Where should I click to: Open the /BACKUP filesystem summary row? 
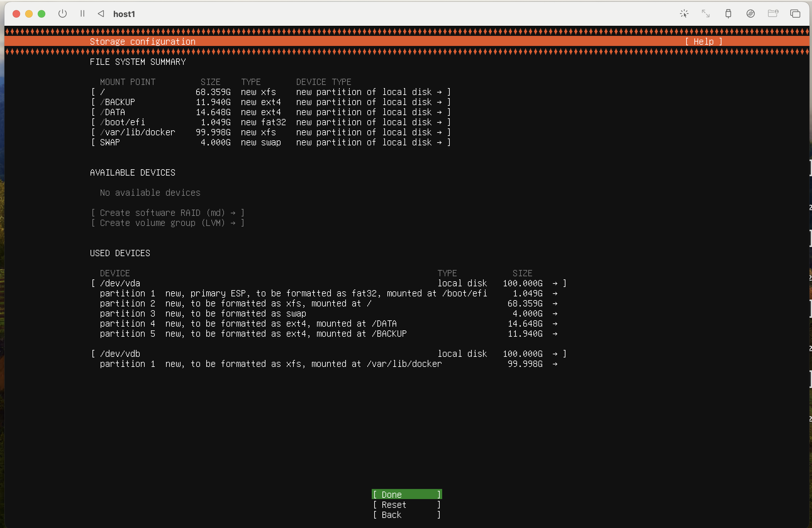117,102
